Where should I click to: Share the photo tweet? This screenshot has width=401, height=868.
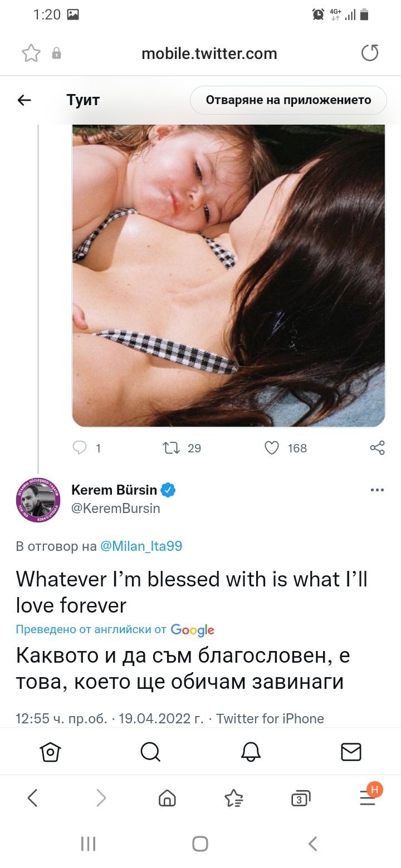pos(377,448)
